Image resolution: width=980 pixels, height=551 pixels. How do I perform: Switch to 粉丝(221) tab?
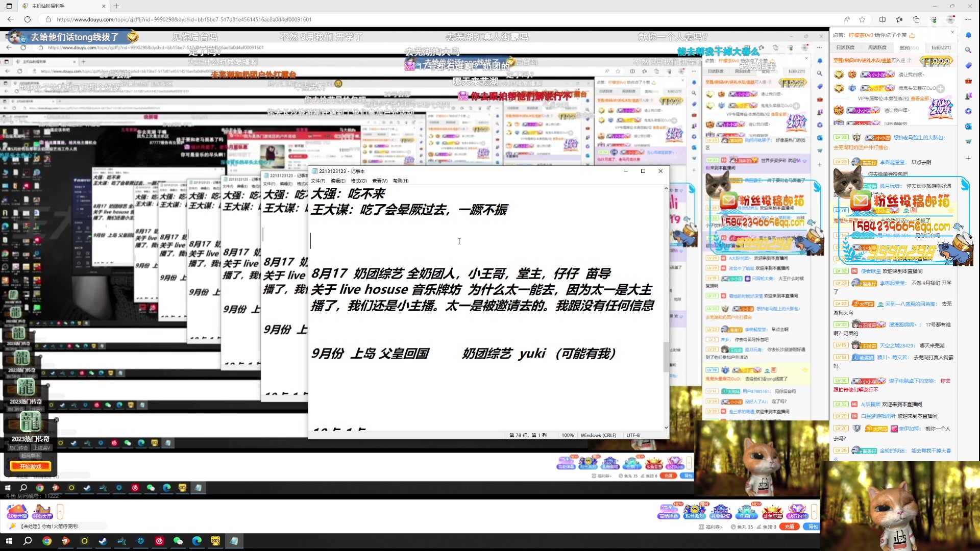click(x=941, y=47)
